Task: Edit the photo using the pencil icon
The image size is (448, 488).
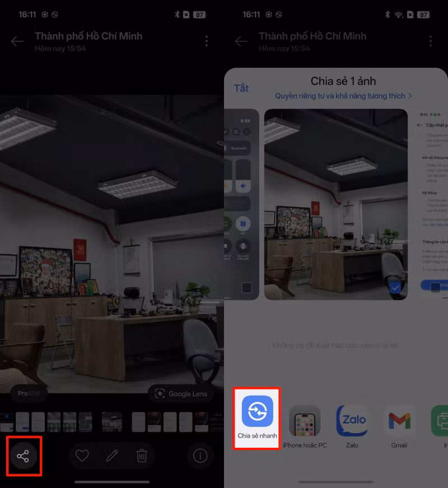Action: coord(112,456)
